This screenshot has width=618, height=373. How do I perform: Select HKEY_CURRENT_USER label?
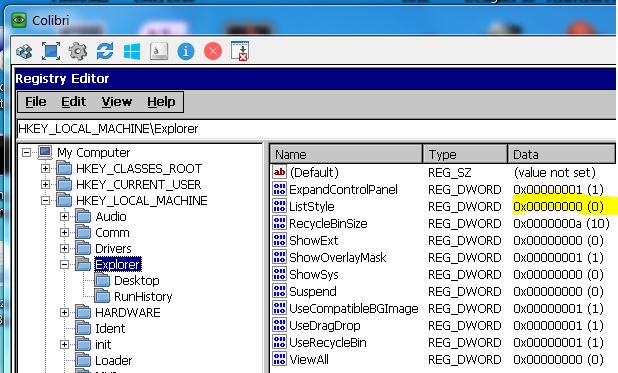138,185
